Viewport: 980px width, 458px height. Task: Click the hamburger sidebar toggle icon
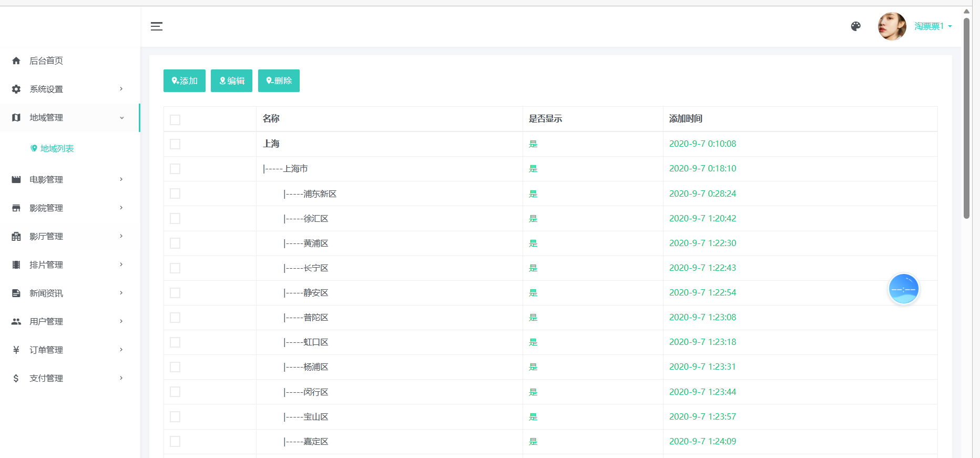pos(156,26)
